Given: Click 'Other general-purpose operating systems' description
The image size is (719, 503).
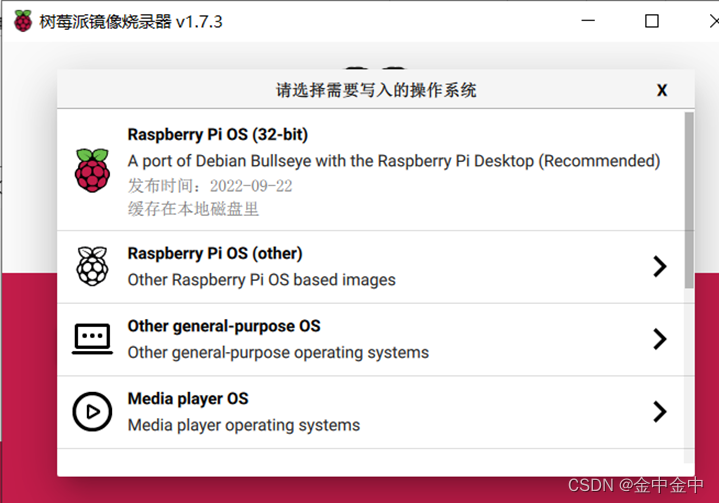Looking at the screenshot, I should pos(278,353).
